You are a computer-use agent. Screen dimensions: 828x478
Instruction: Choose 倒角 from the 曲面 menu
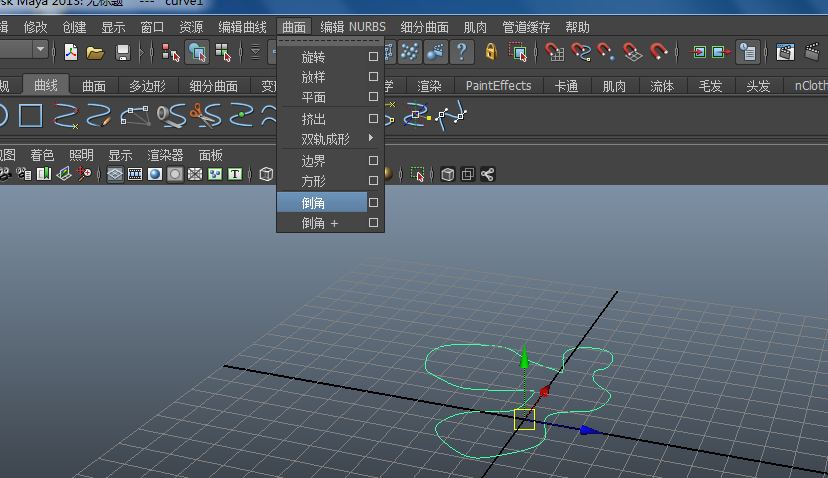(x=322, y=202)
